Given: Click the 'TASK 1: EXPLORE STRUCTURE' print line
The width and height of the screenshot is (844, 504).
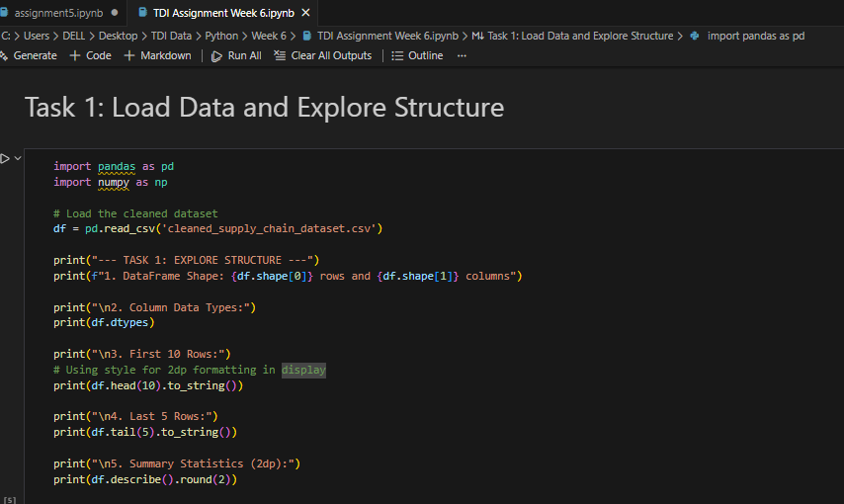Looking at the screenshot, I should (186, 260).
